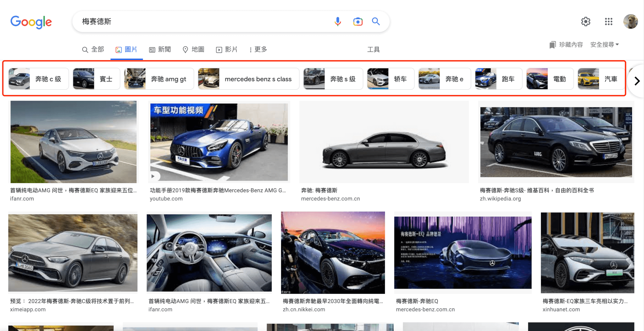644x331 pixels.
Task: Open the gray sedan side-view image
Action: coord(384,142)
